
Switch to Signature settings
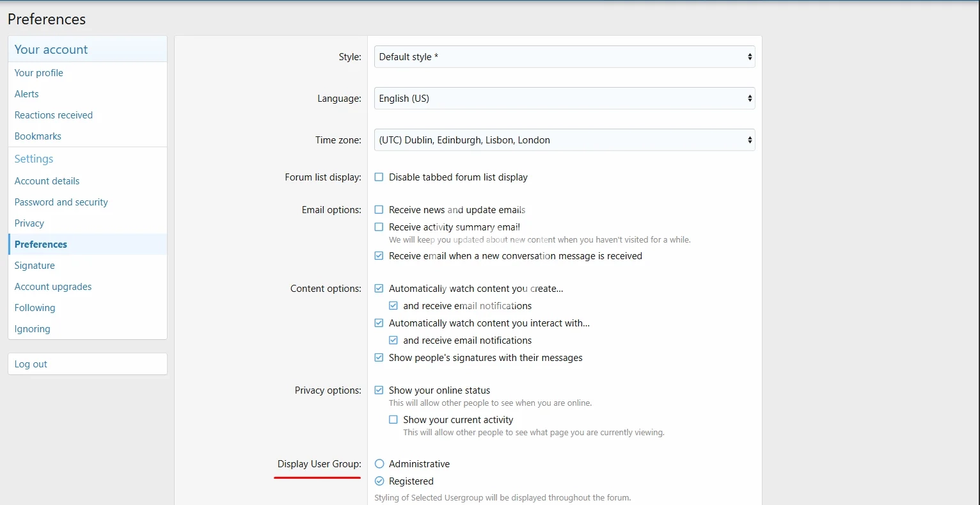coord(35,266)
